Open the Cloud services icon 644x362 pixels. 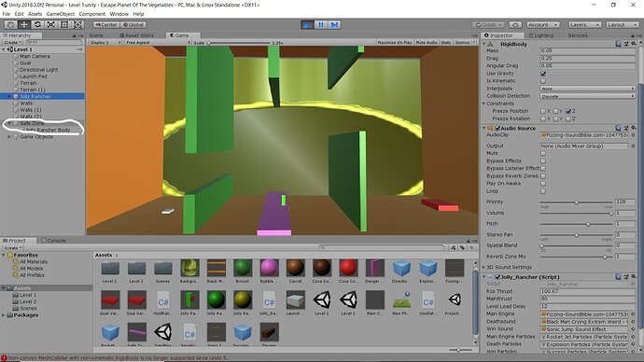pyautogui.click(x=515, y=24)
